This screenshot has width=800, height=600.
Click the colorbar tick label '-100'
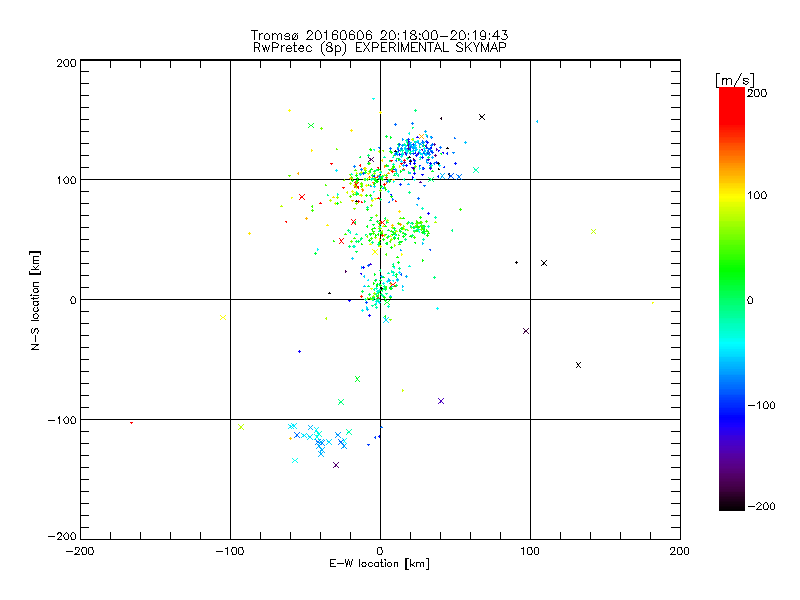pyautogui.click(x=761, y=406)
